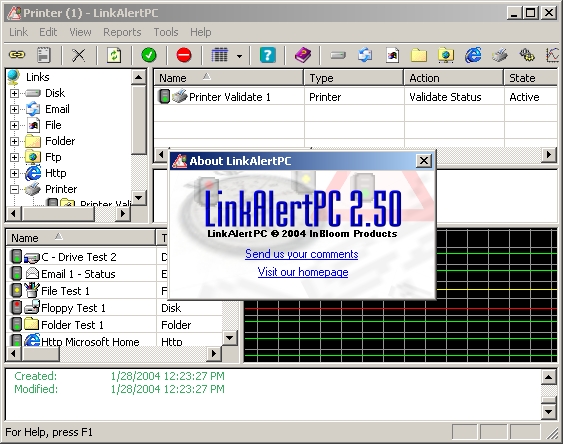This screenshot has width=563, height=444.
Task: Click the Internet Explorer Http toolbar icon
Action: pos(473,55)
